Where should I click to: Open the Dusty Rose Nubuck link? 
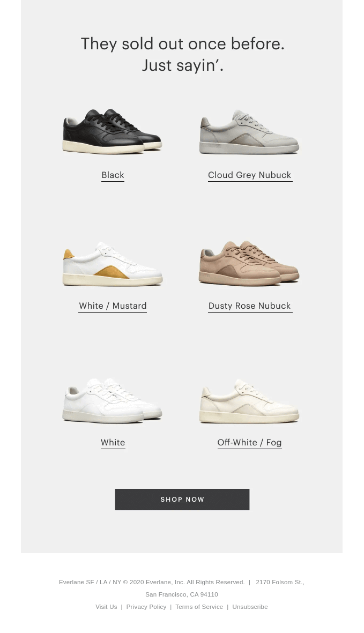click(x=250, y=306)
